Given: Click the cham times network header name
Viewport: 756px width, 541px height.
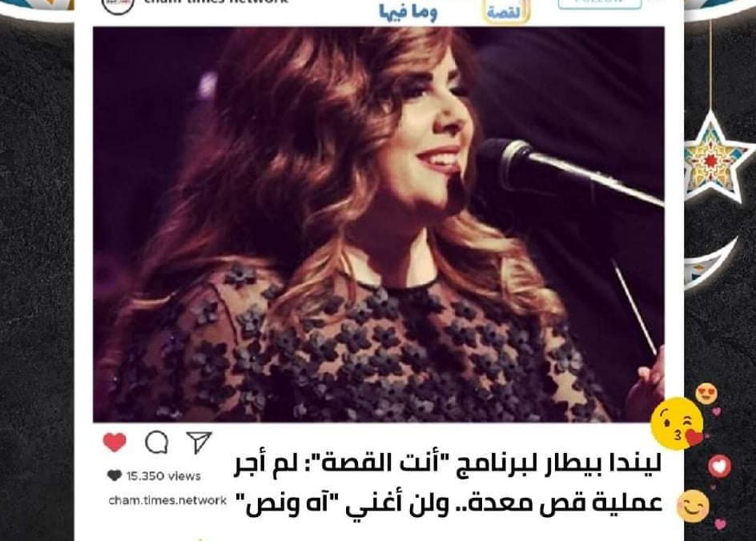Looking at the screenshot, I should [x=216, y=2].
